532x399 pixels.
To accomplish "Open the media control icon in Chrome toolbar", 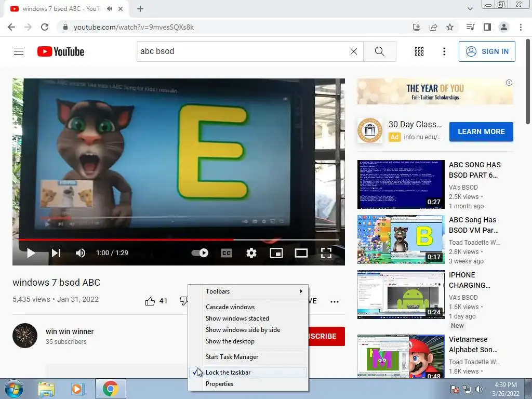I will click(x=470, y=27).
